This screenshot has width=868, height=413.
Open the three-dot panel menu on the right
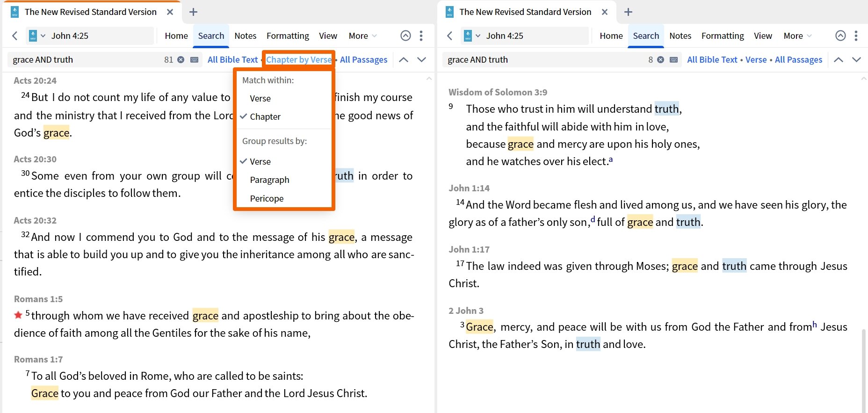[x=856, y=36]
